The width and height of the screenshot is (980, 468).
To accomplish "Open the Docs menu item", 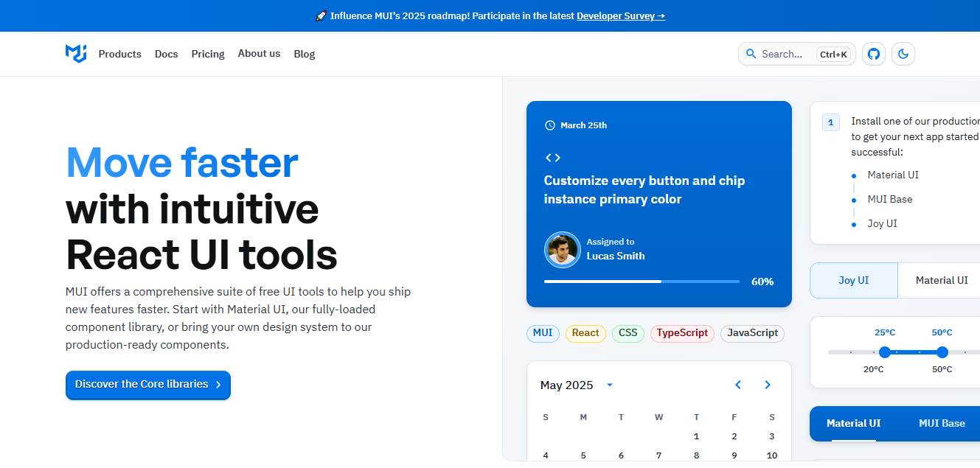I will (167, 54).
